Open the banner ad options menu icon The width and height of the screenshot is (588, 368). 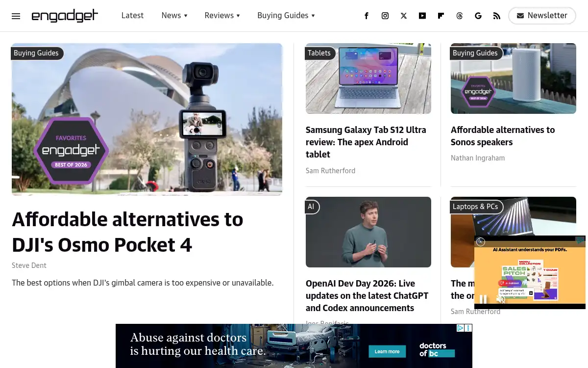coord(468,328)
